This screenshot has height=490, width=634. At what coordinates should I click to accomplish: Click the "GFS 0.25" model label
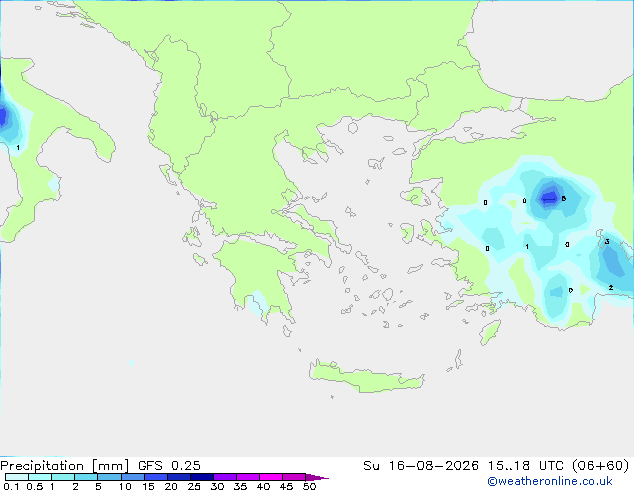(x=169, y=466)
